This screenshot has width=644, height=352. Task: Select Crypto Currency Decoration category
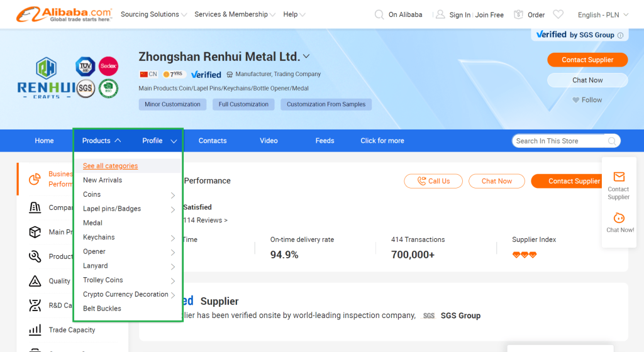tap(125, 294)
